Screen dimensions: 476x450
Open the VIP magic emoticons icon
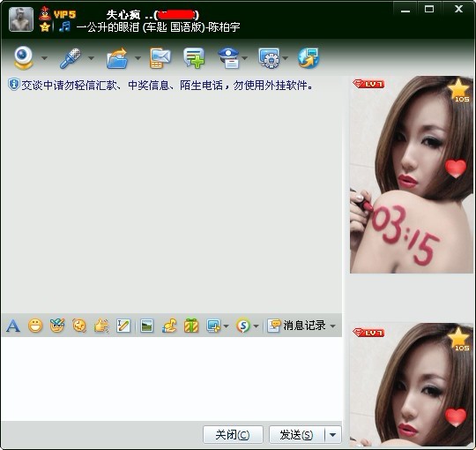pos(57,326)
